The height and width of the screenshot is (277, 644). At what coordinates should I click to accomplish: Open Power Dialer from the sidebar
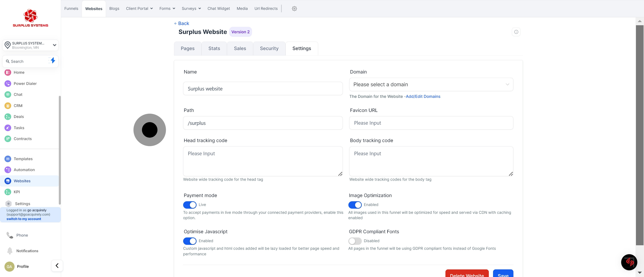[25, 83]
